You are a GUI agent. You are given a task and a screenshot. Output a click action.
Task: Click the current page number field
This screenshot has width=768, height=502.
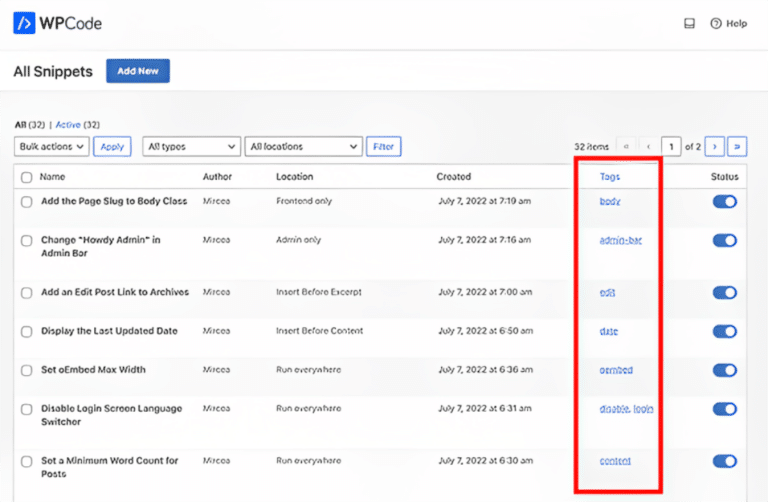click(x=671, y=147)
